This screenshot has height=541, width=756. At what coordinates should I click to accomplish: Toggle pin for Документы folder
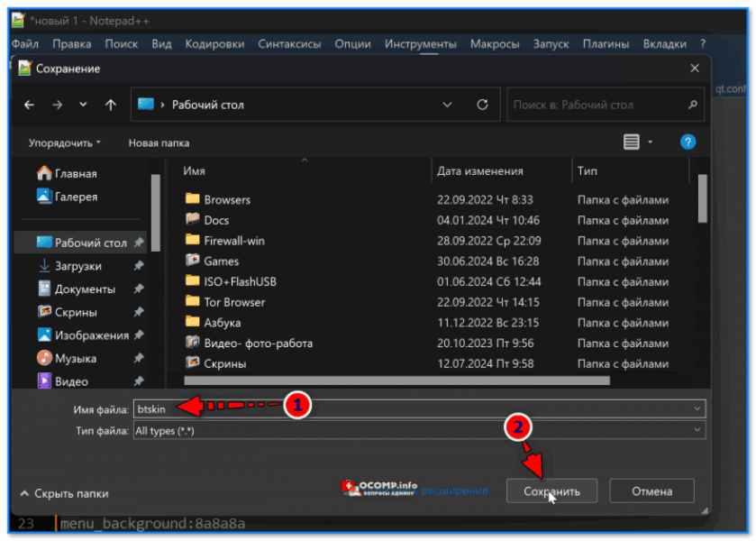coord(138,289)
